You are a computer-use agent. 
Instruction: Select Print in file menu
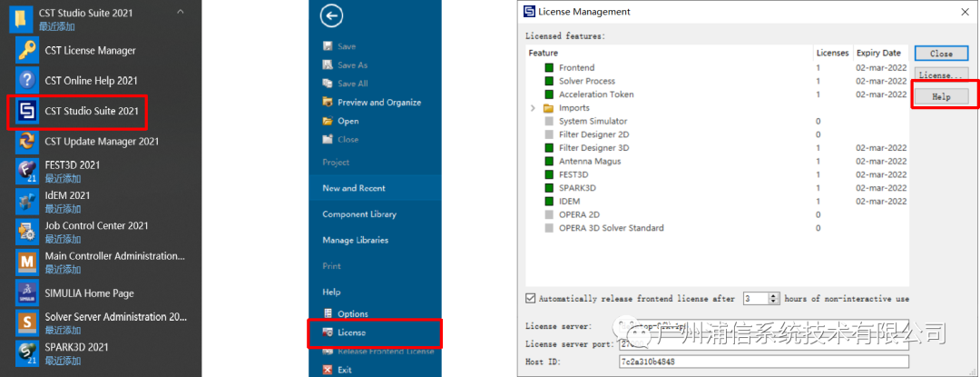tap(331, 265)
